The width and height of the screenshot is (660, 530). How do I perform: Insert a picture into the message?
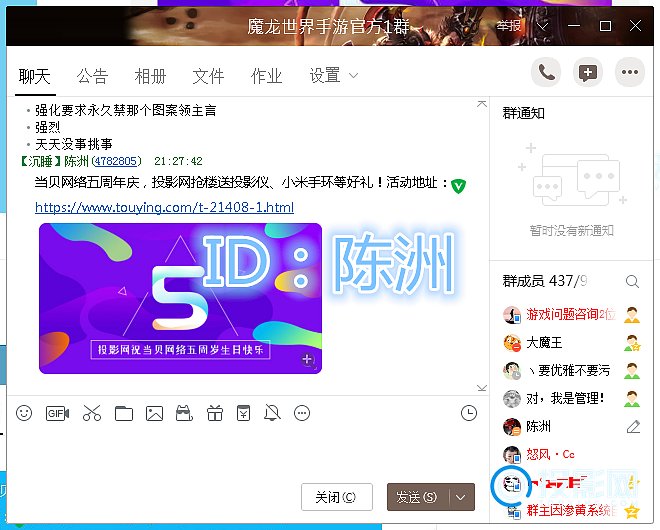(x=154, y=413)
